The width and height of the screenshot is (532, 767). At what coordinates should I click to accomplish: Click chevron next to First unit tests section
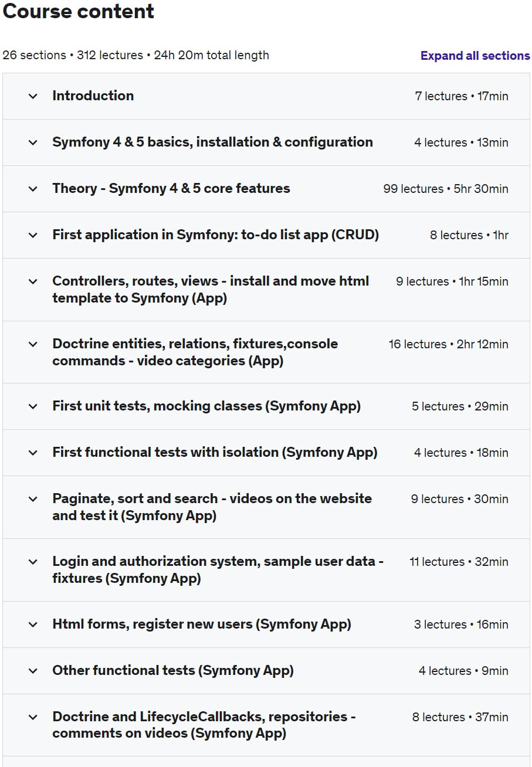tap(33, 406)
